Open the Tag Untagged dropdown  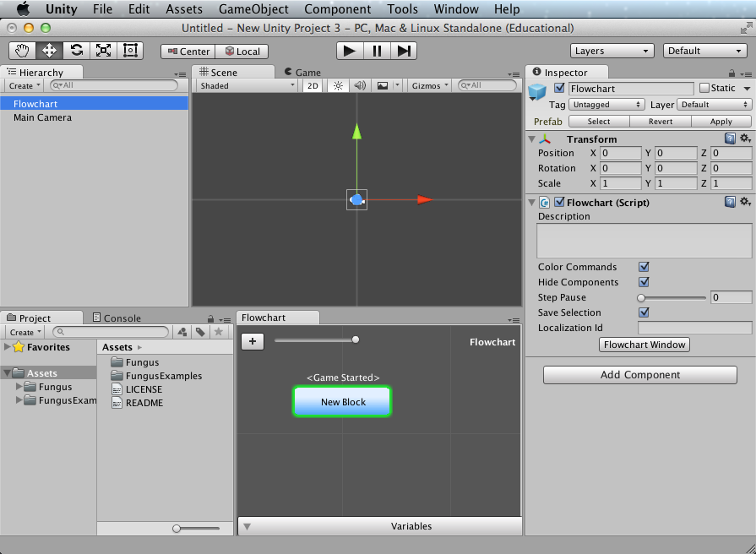coord(606,105)
